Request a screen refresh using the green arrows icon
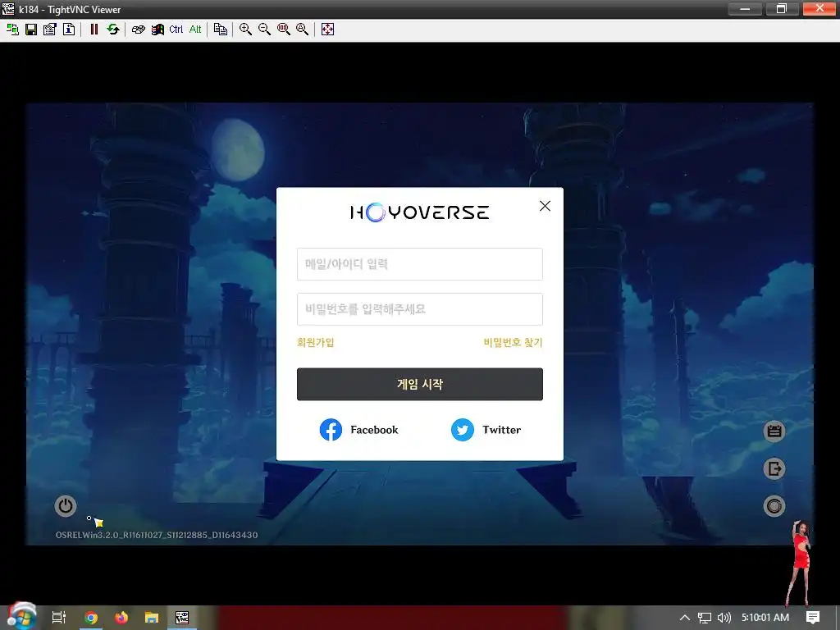The height and width of the screenshot is (630, 840). tap(112, 30)
